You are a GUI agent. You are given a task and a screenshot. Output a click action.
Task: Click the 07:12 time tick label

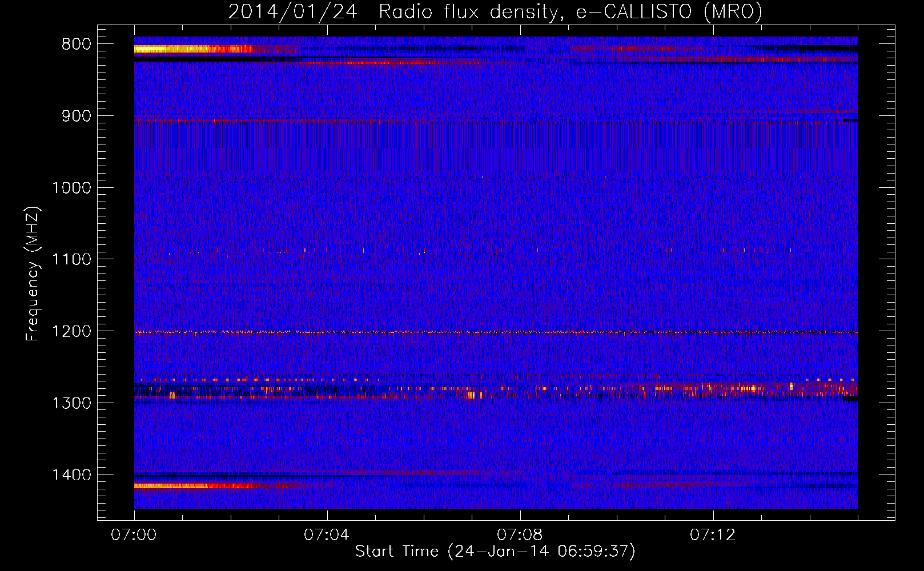pyautogui.click(x=713, y=535)
